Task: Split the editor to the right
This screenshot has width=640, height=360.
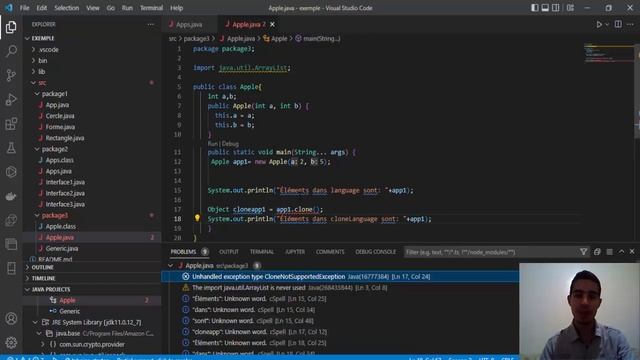Action: (x=618, y=24)
